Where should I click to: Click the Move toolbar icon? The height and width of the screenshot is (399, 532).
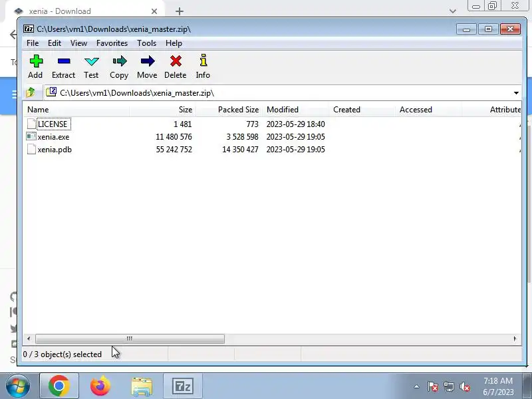[x=147, y=61]
